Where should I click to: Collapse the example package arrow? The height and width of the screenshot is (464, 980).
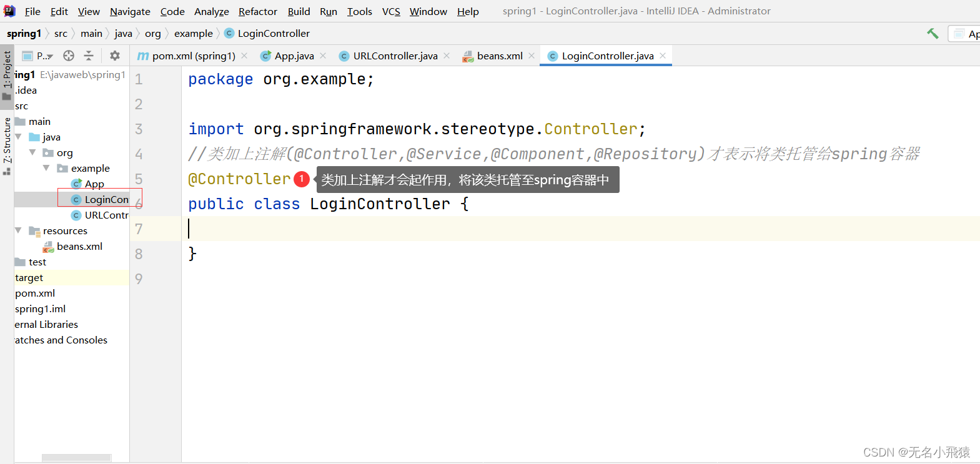(46, 168)
